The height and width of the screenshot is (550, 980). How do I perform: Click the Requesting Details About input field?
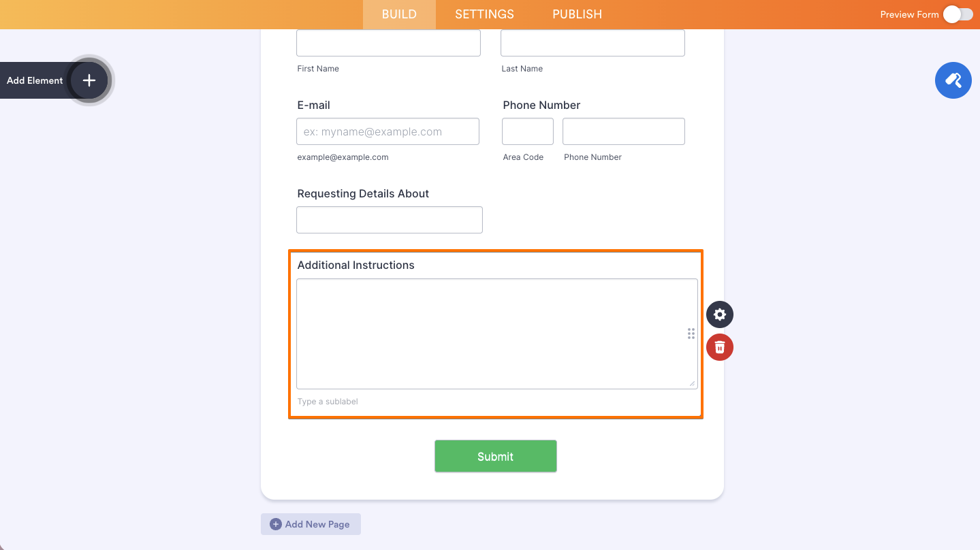tap(389, 219)
